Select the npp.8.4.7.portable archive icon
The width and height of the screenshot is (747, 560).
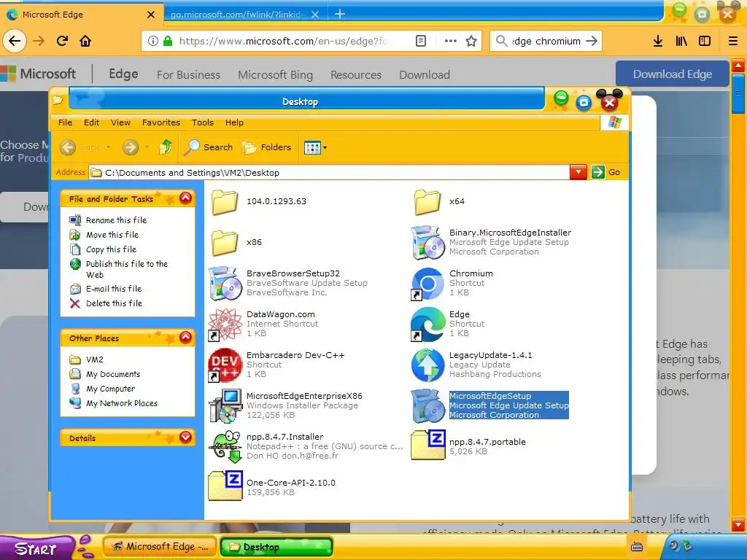tap(428, 445)
